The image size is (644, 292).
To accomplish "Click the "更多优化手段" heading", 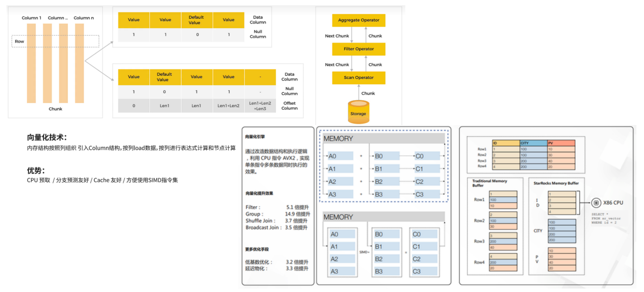I will coord(257,249).
